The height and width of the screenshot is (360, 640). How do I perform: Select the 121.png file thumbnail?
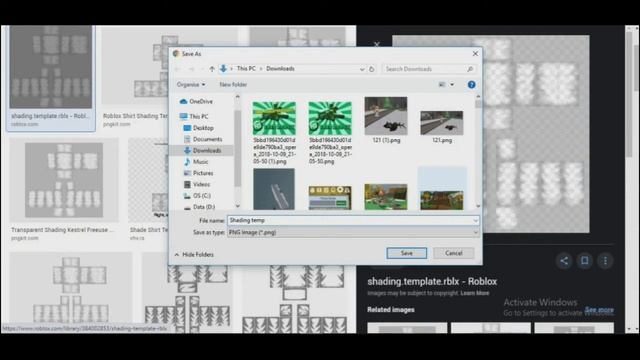coord(442,123)
